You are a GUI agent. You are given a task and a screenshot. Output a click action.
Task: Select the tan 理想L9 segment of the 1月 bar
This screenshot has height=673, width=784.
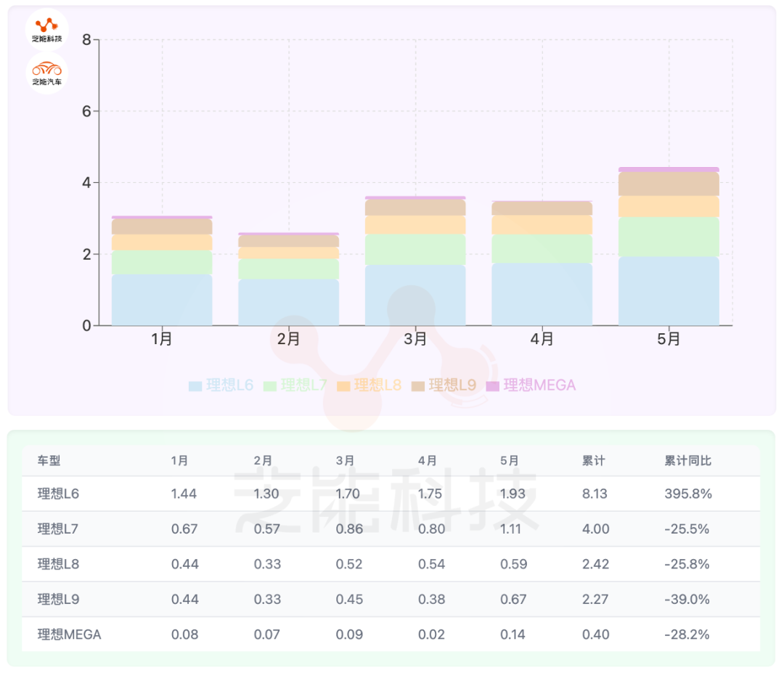coord(162,227)
